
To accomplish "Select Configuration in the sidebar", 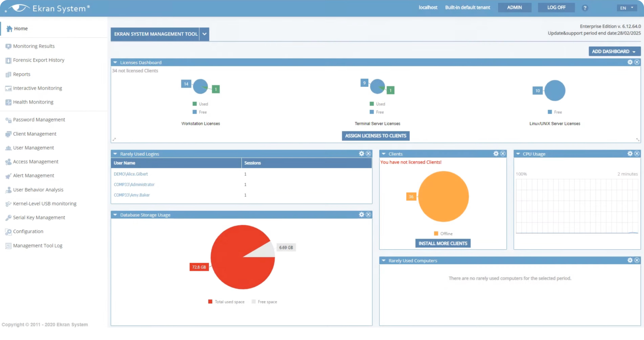I will pos(28,231).
